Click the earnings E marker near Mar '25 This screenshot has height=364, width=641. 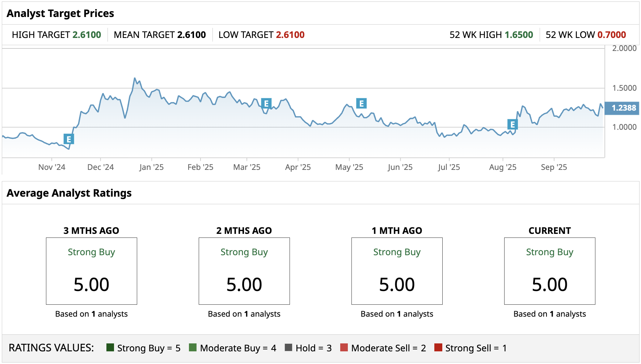(266, 104)
